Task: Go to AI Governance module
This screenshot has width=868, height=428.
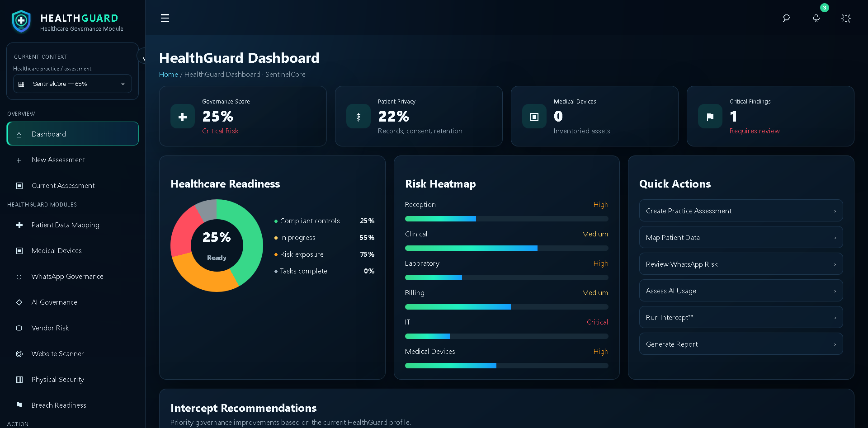Action: pyautogui.click(x=72, y=302)
